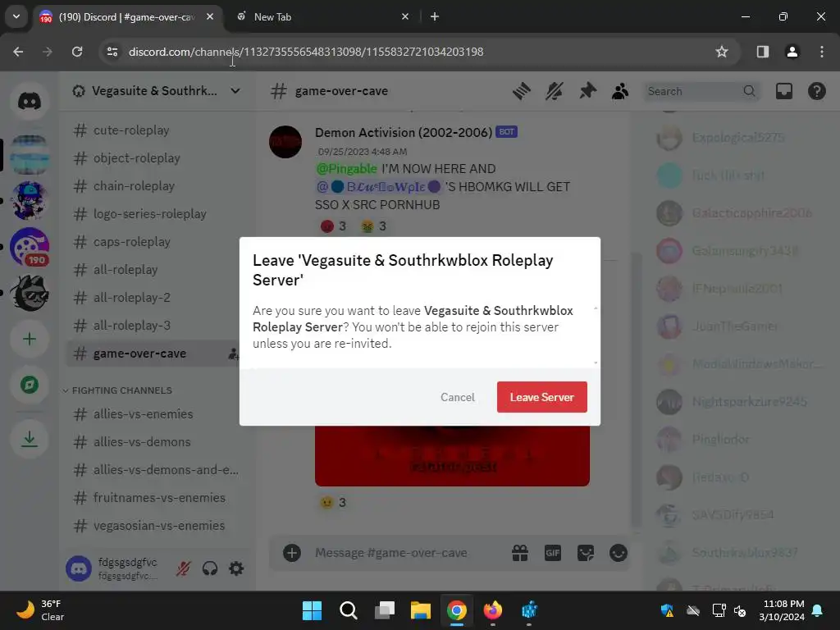Open Chrome side panel icon

763,52
